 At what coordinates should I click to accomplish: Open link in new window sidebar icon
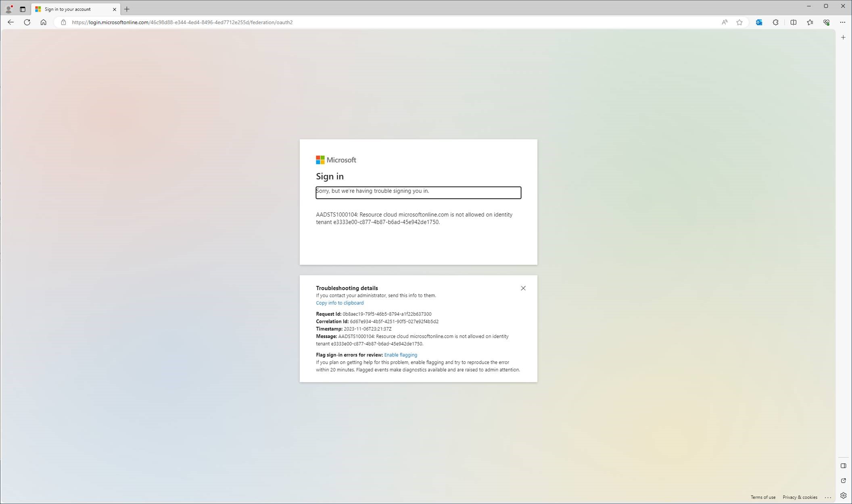click(843, 481)
